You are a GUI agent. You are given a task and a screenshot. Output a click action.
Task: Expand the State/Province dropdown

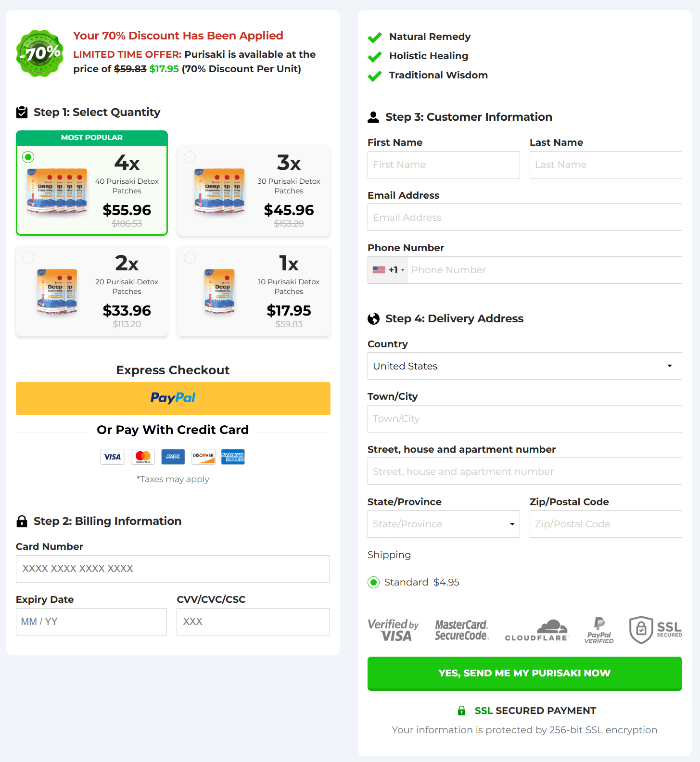click(443, 524)
